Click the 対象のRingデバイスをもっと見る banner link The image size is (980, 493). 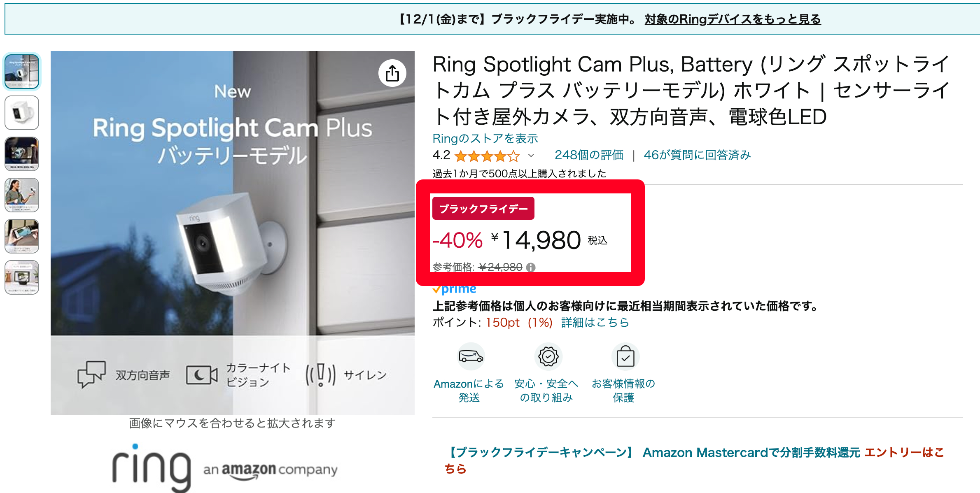click(733, 19)
